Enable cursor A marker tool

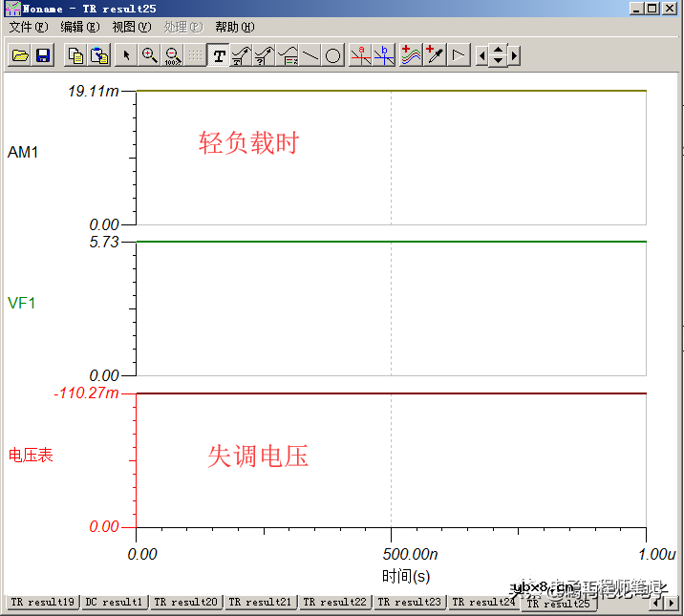360,56
